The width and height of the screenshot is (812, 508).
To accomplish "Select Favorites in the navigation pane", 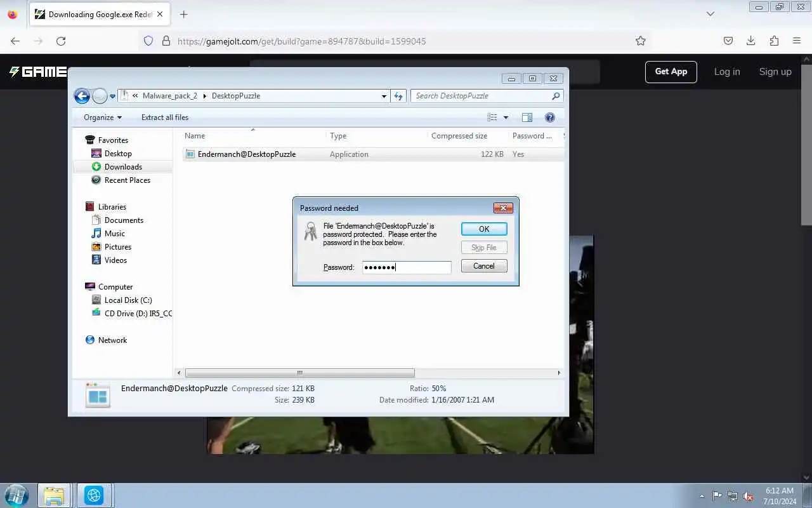I will 113,140.
